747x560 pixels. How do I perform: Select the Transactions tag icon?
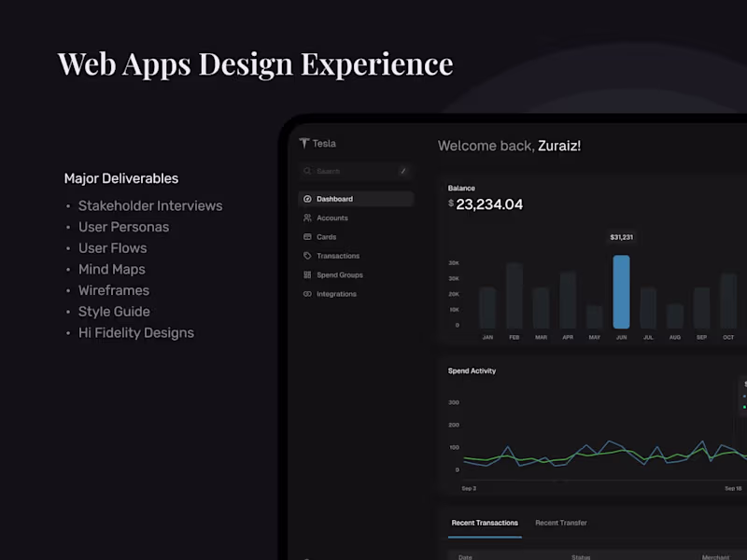307,256
